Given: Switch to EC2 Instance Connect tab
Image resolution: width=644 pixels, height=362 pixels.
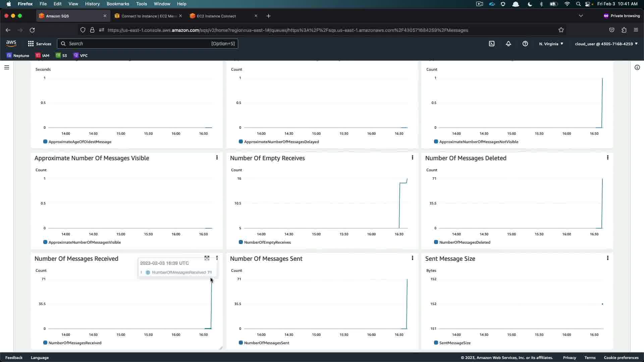Looking at the screenshot, I should (216, 16).
